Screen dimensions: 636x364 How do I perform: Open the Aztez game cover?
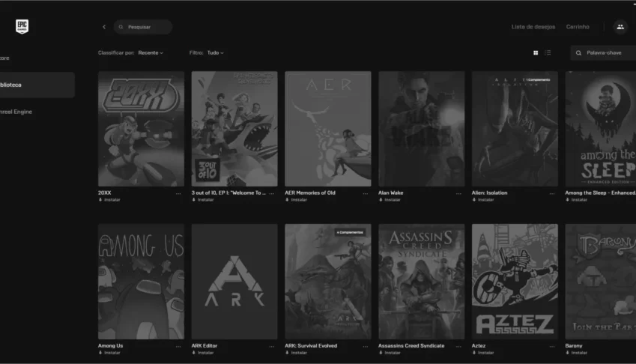click(515, 282)
